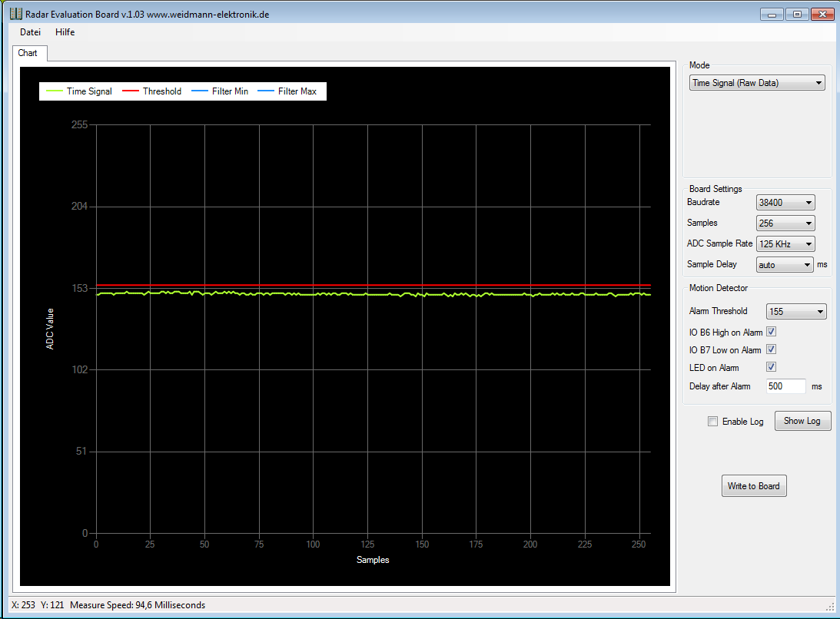
Task: Open the Alarm Threshold dropdown
Action: click(x=796, y=311)
